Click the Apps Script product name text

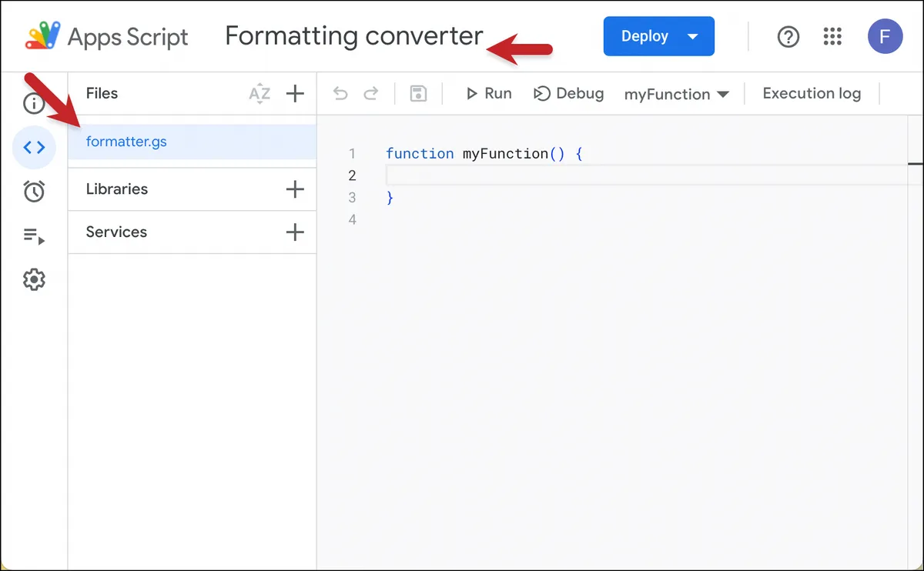[x=128, y=37]
